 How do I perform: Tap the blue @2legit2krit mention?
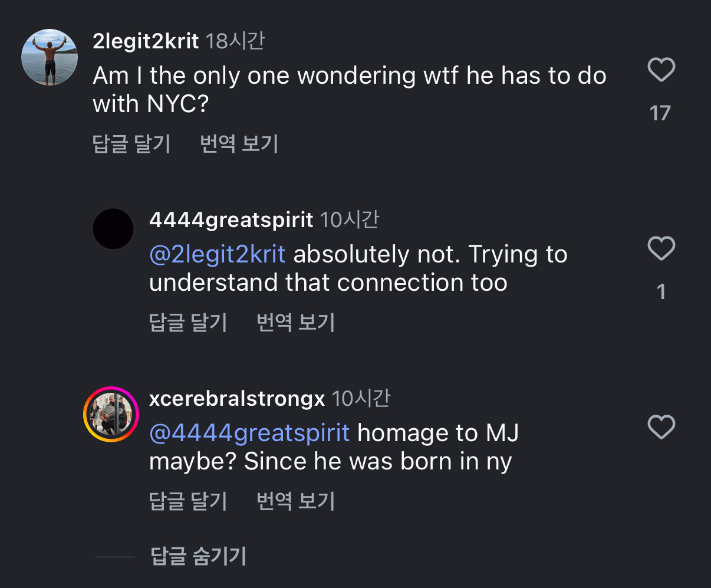click(217, 254)
